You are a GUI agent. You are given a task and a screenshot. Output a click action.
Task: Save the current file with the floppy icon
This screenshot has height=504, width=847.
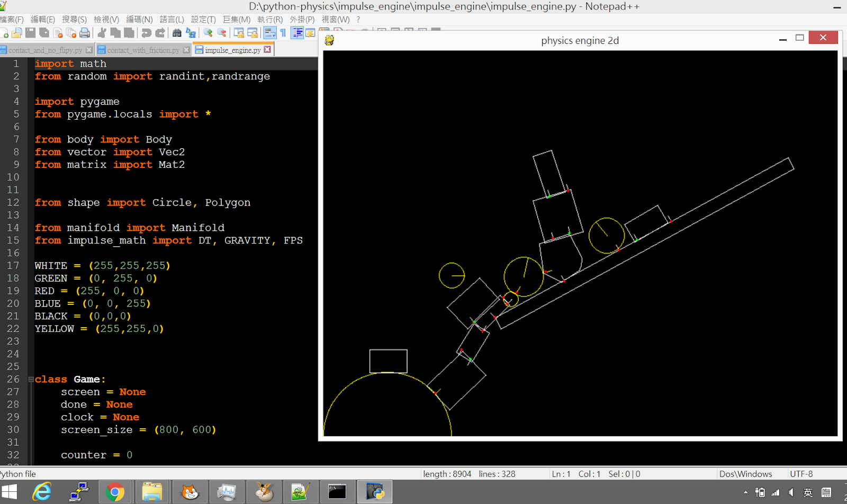coord(31,33)
